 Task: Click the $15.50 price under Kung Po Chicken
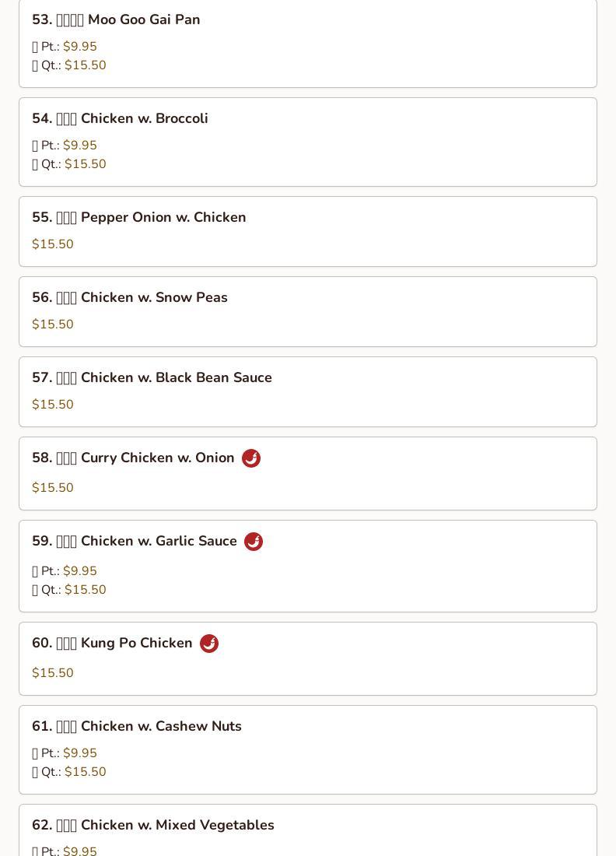click(x=52, y=672)
